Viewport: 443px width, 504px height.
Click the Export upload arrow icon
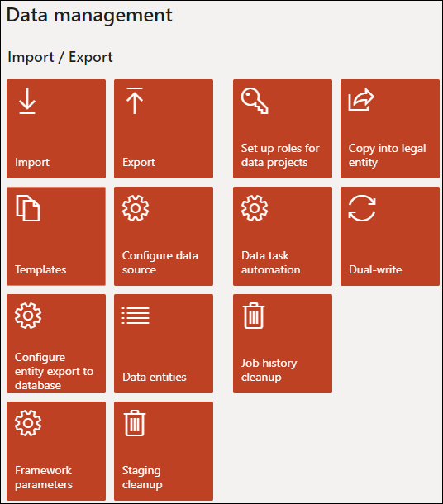[135, 101]
